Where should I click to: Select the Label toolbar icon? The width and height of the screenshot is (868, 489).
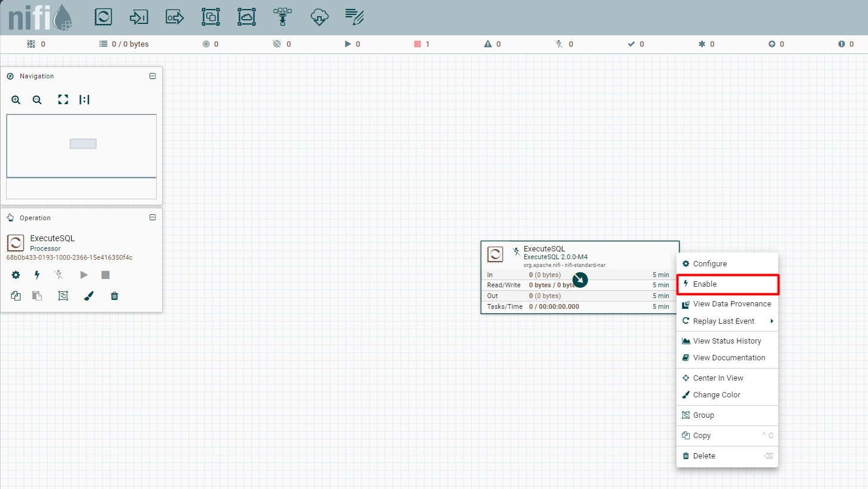[x=355, y=17]
